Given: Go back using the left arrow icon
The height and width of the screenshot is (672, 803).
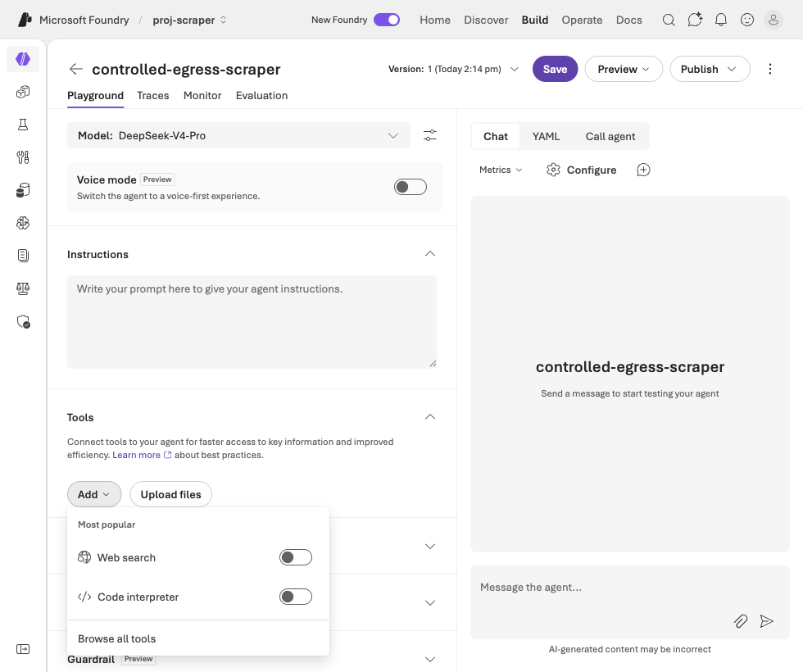Looking at the screenshot, I should pyautogui.click(x=75, y=69).
